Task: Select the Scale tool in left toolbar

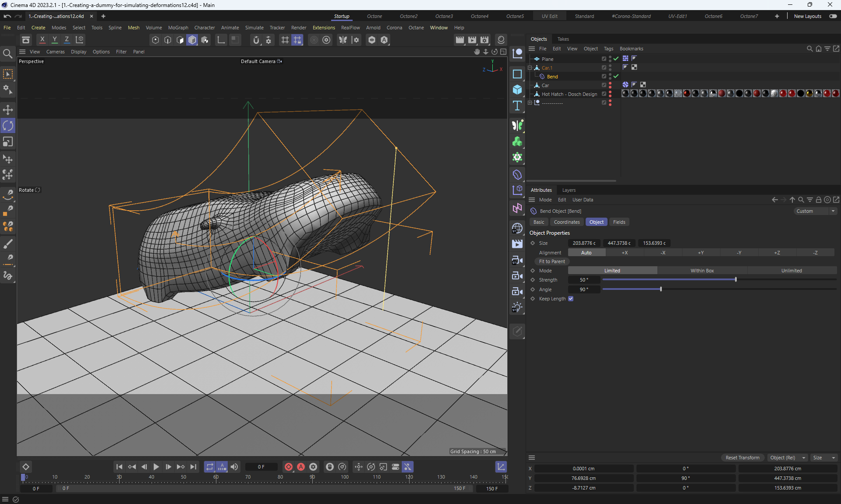Action: click(8, 142)
